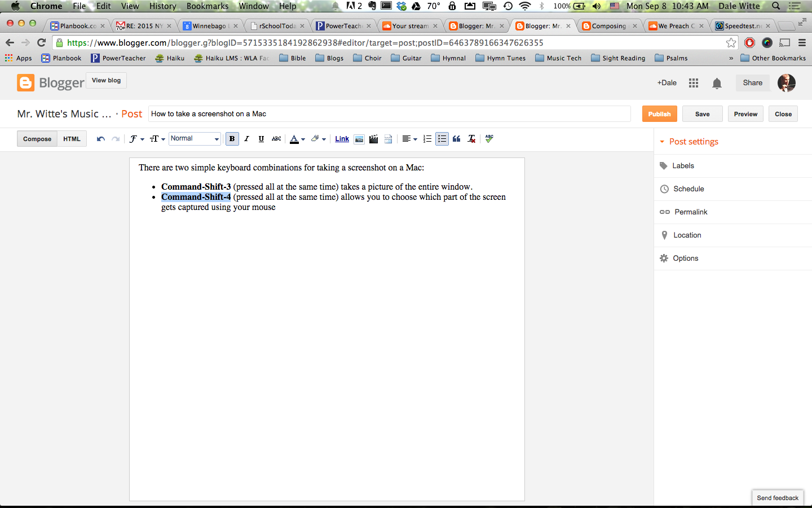Image resolution: width=812 pixels, height=508 pixels.
Task: Create a numbered list
Action: point(427,139)
